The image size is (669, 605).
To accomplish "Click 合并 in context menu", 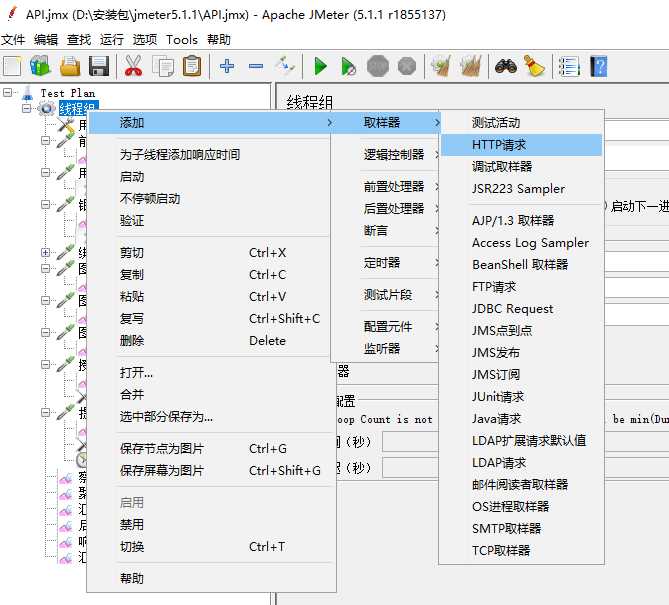I will pos(211,394).
